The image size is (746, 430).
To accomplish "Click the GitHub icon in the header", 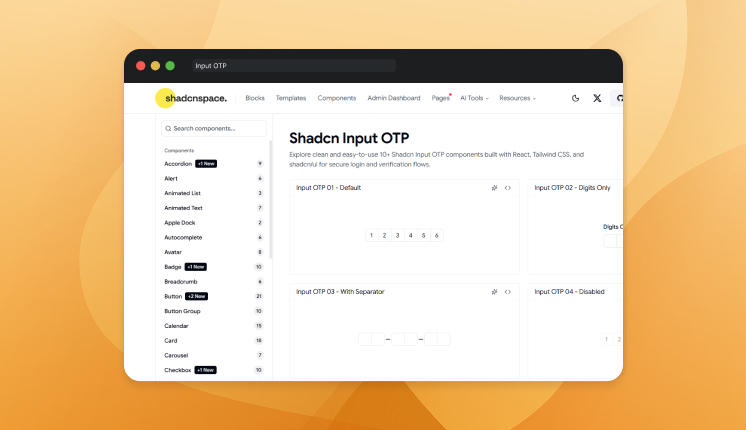I will pos(618,98).
